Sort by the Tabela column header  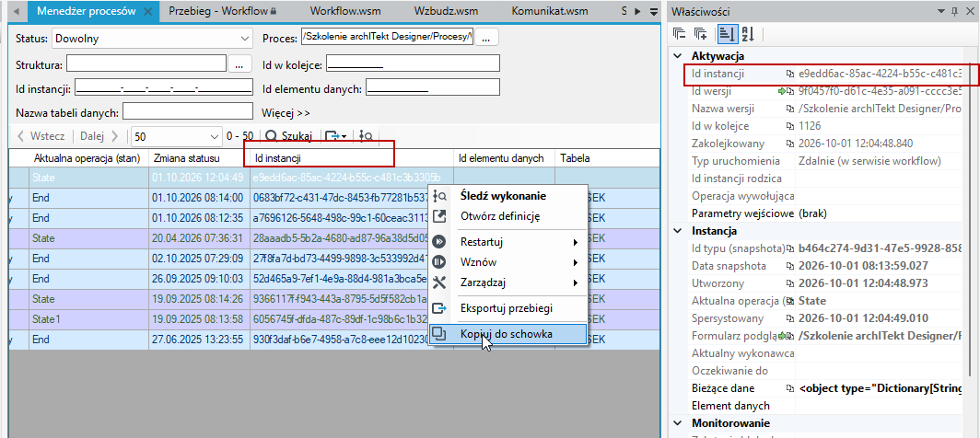pyautogui.click(x=607, y=158)
